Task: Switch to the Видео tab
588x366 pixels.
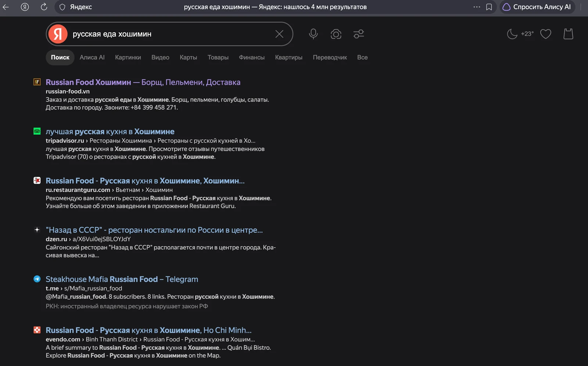Action: coord(160,57)
